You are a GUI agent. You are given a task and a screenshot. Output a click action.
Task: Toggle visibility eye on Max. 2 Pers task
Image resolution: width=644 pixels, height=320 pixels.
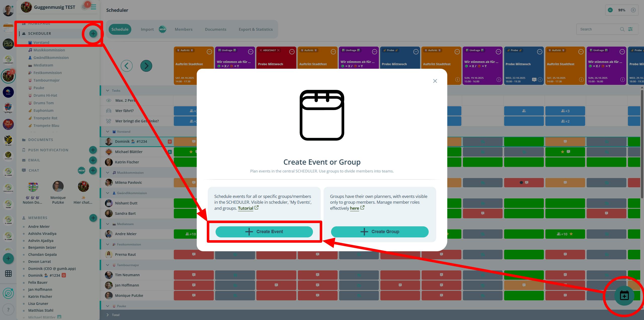[109, 100]
